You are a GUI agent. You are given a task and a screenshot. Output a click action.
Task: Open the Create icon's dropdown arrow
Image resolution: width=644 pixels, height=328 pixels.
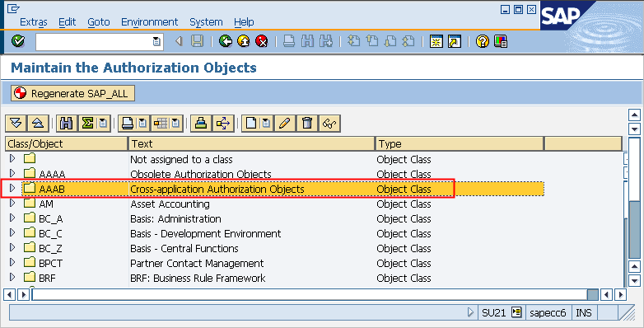coord(266,124)
